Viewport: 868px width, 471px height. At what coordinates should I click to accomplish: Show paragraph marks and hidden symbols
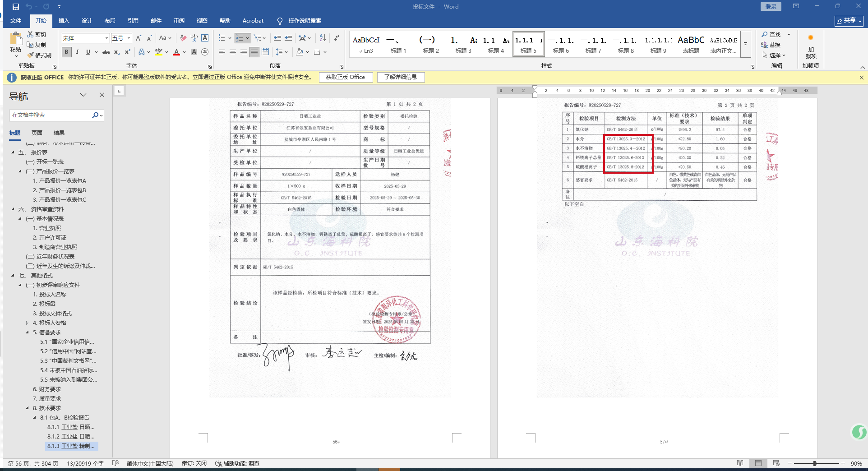337,38
